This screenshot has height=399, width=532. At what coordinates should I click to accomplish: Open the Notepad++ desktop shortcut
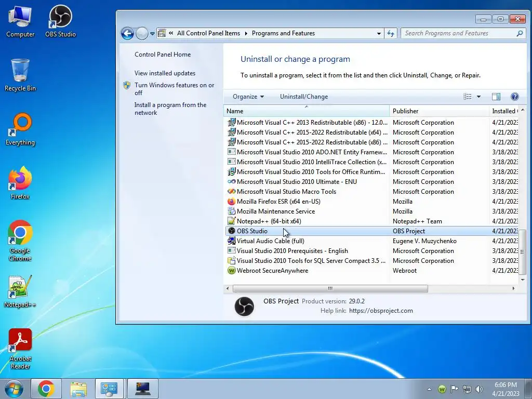click(x=20, y=291)
